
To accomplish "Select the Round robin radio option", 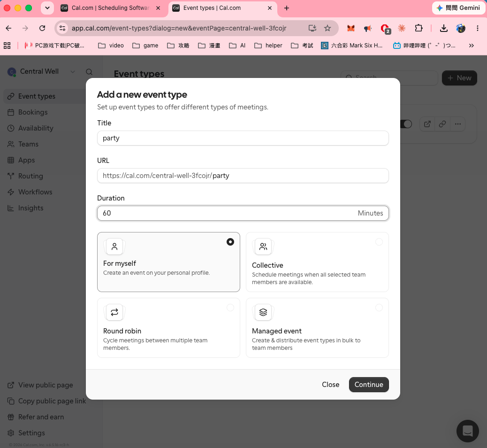I will tap(230, 308).
